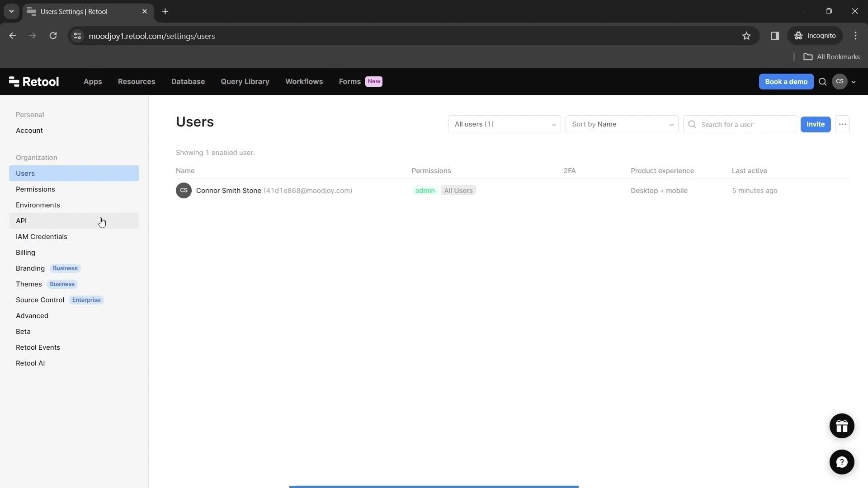
Task: Open the Query Library section
Action: click(x=245, y=81)
